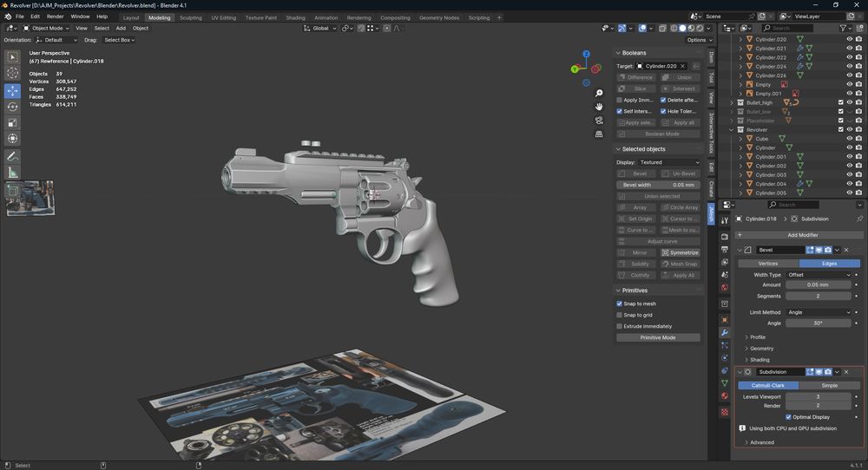
Task: Open the Texture properties checker tab icon
Action: pos(725,412)
